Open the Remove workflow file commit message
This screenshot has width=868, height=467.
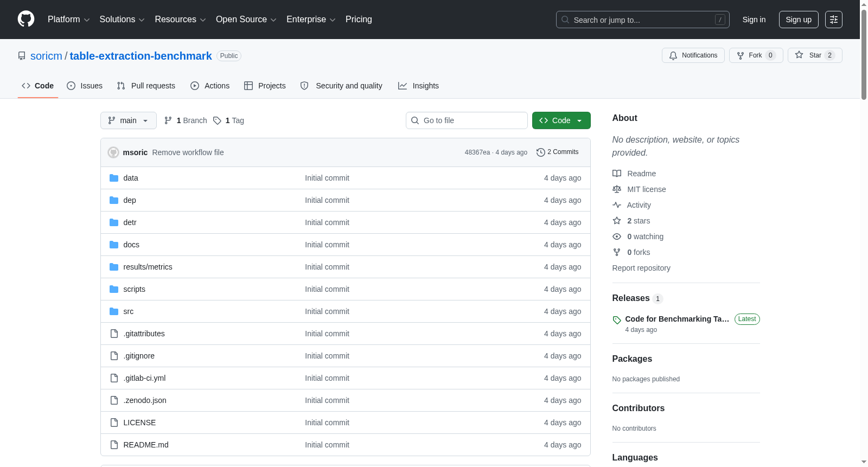(x=188, y=152)
